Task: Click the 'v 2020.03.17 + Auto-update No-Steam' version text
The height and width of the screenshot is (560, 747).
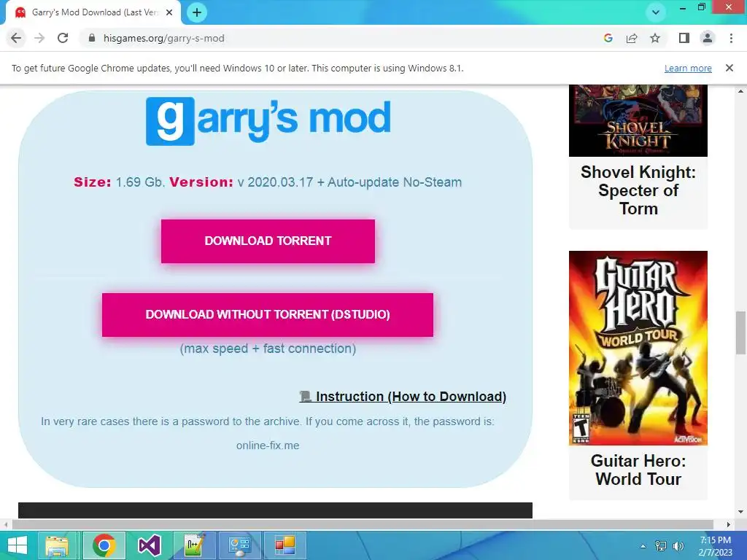Action: (x=349, y=182)
